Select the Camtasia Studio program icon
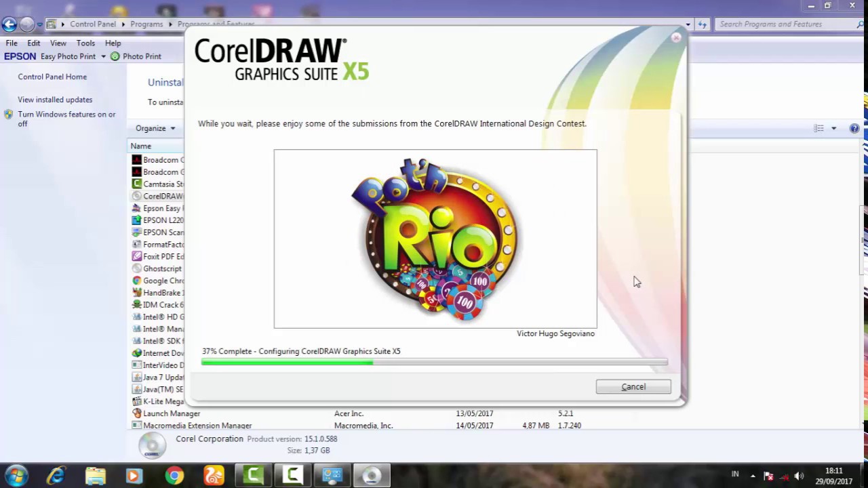Screen dimensions: 868x488 pos(136,184)
